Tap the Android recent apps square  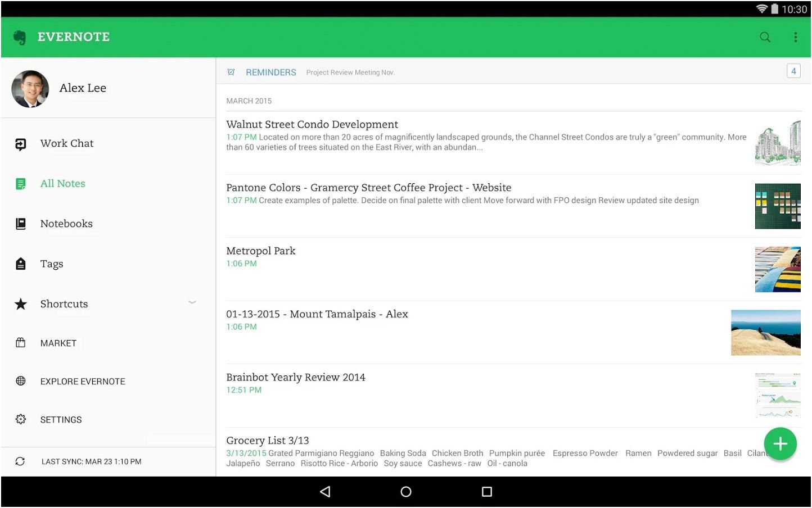(x=487, y=492)
